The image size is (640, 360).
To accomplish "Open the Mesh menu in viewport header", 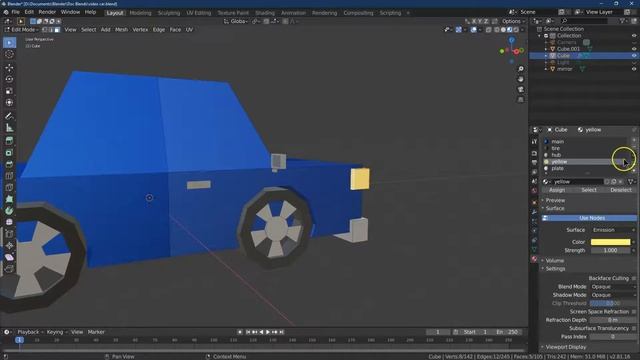I will coord(121,30).
